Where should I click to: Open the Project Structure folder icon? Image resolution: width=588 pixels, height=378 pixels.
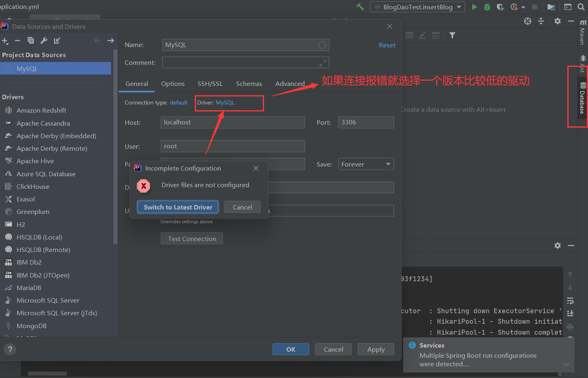point(551,7)
